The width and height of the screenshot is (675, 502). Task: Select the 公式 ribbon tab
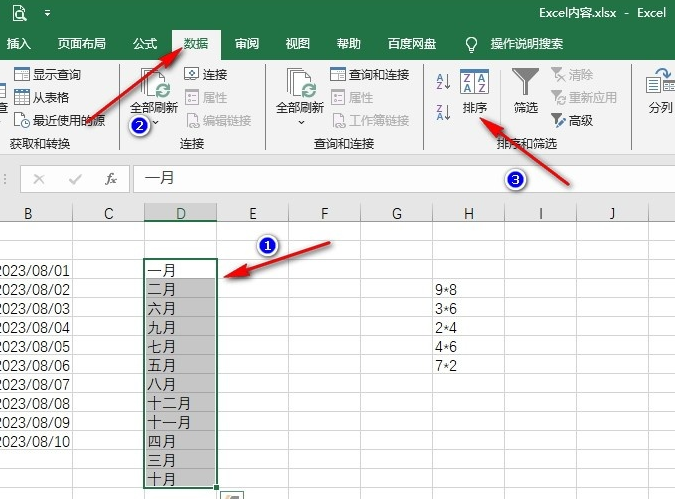click(145, 43)
